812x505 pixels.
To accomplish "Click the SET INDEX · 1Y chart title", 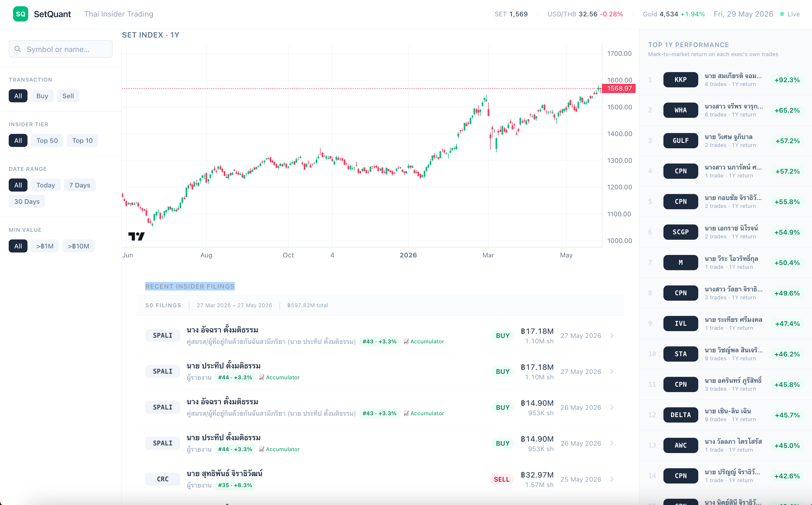I will click(151, 35).
